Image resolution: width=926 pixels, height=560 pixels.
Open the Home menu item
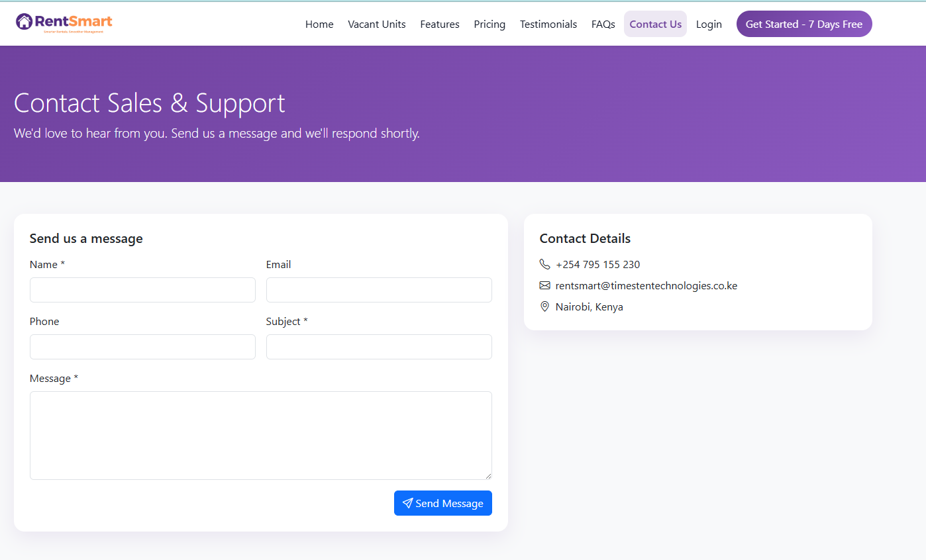[x=319, y=24]
